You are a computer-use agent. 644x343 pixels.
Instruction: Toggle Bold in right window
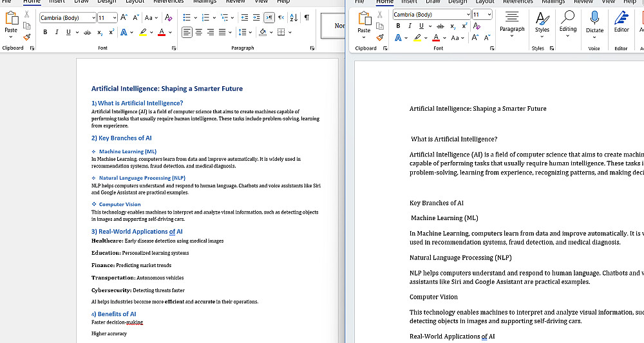(398, 26)
